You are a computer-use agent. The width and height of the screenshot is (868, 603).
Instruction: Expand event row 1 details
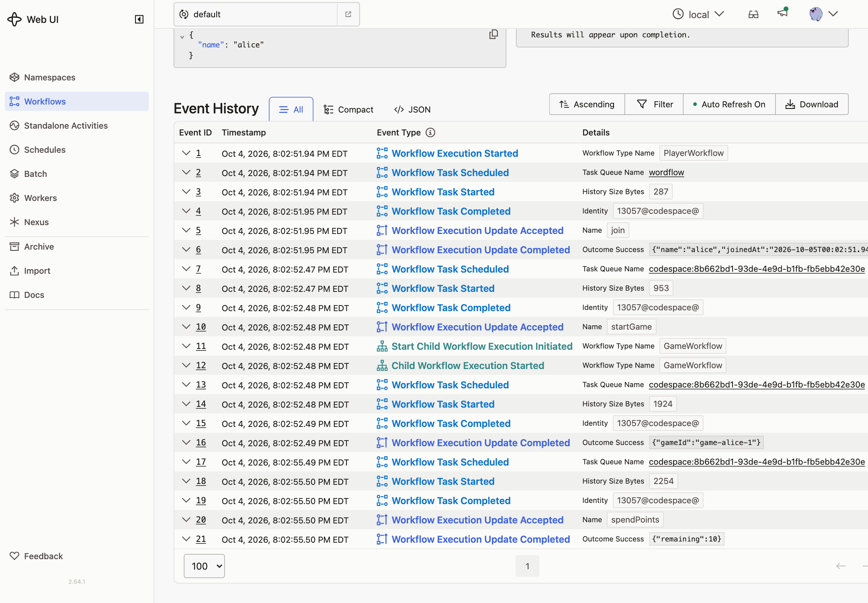[x=186, y=153]
